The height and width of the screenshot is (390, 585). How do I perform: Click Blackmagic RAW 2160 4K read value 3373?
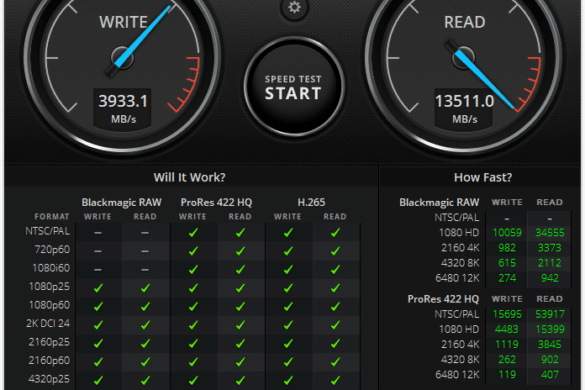550,248
